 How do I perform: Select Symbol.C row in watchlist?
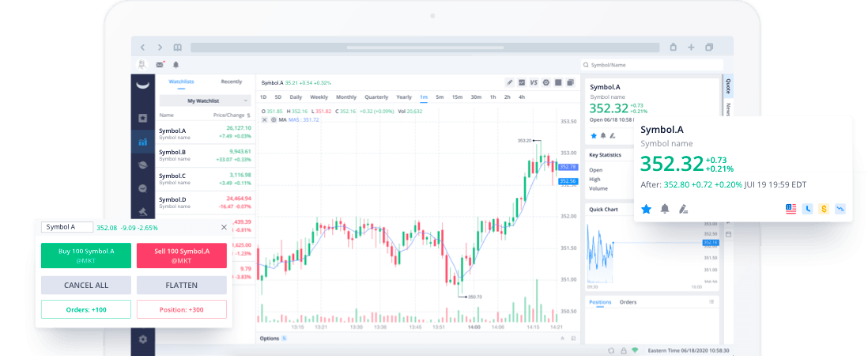coord(205,179)
